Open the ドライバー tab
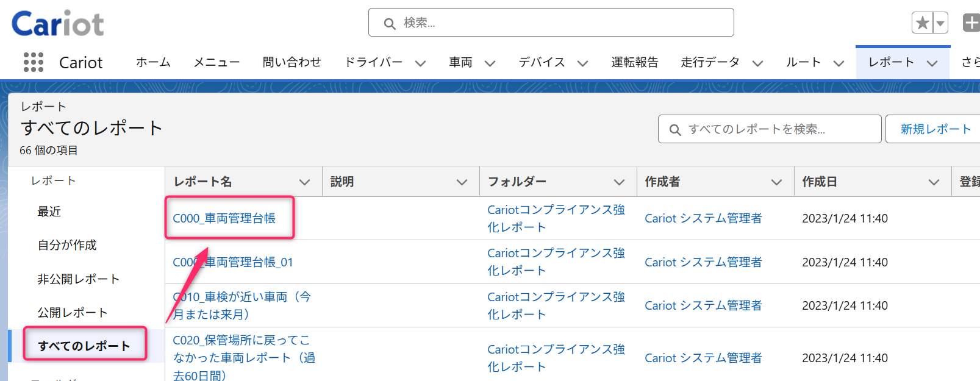Viewport: 980px width, 381px height. tap(373, 62)
